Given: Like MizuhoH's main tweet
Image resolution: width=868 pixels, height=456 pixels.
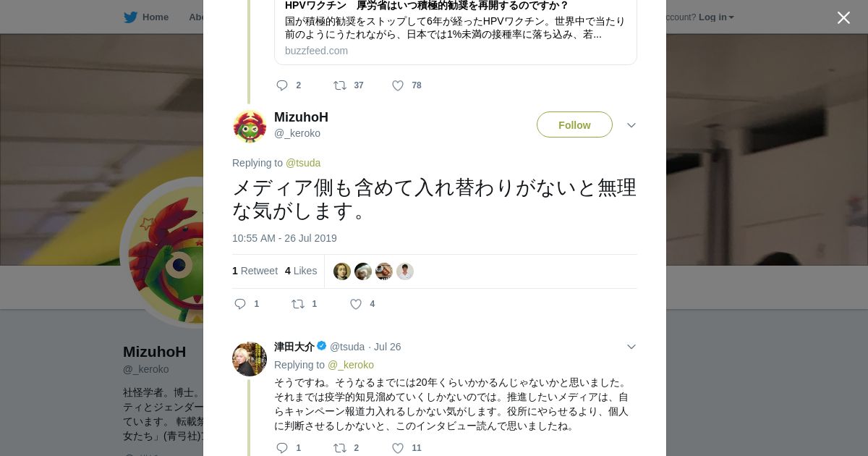Looking at the screenshot, I should 356,304.
